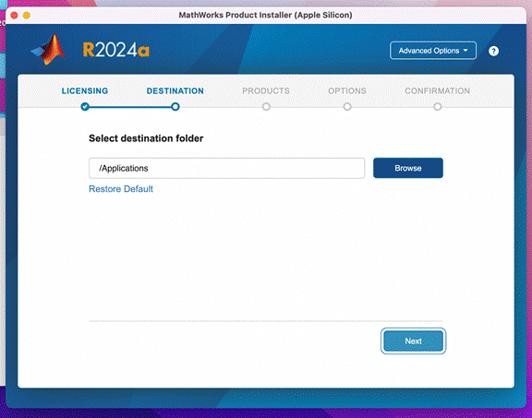The image size is (532, 418).
Task: Select the Confirmation step tab
Action: tap(438, 90)
